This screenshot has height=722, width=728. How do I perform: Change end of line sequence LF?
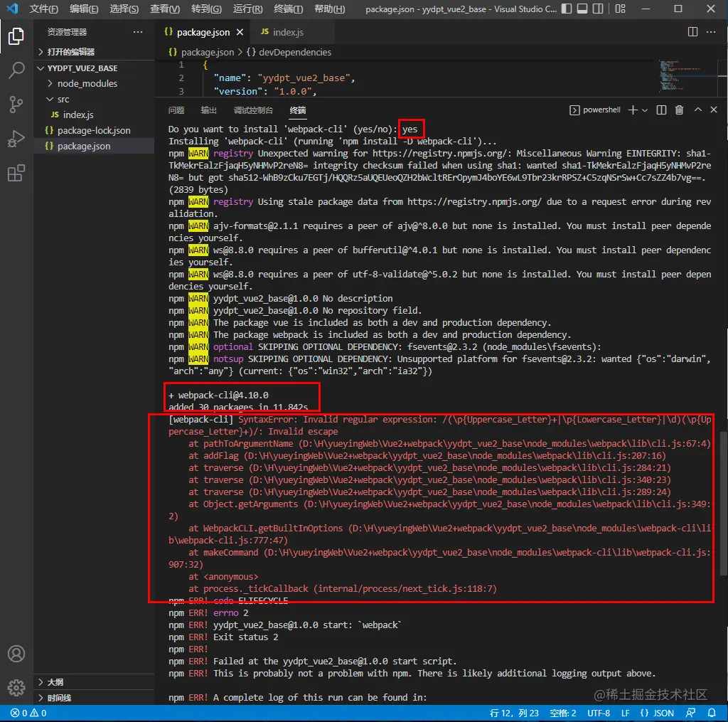pos(626,713)
